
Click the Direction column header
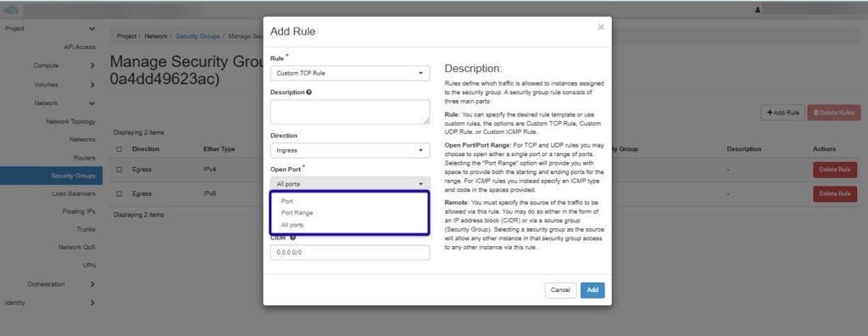[x=146, y=149]
